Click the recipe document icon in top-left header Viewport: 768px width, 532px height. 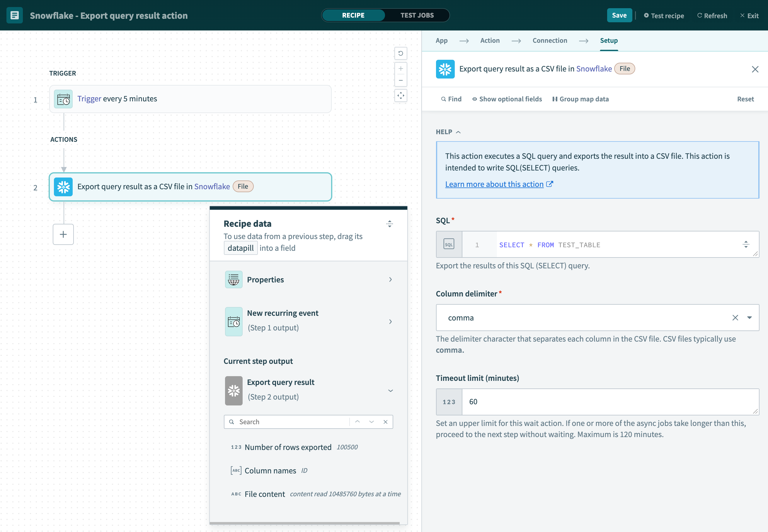14,15
